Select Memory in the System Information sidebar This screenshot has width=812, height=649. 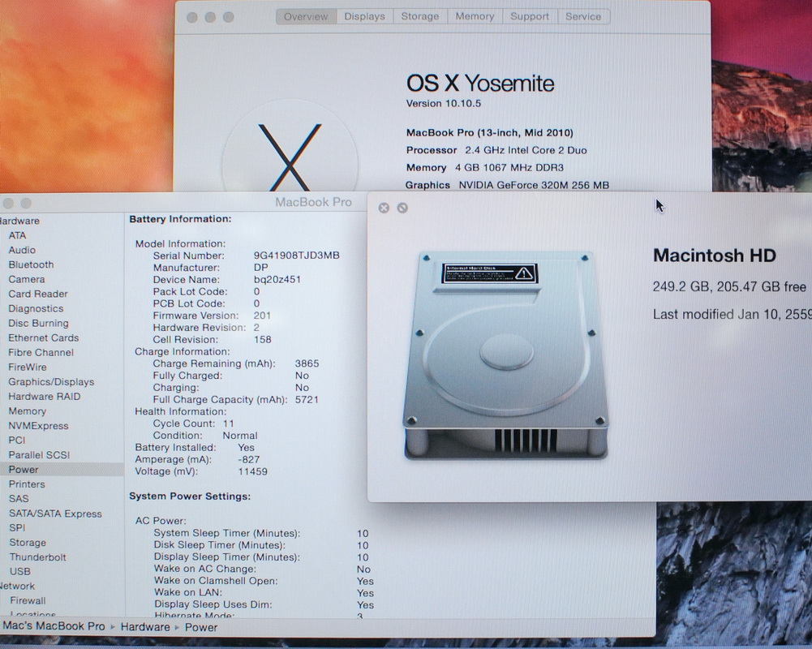pyautogui.click(x=28, y=411)
